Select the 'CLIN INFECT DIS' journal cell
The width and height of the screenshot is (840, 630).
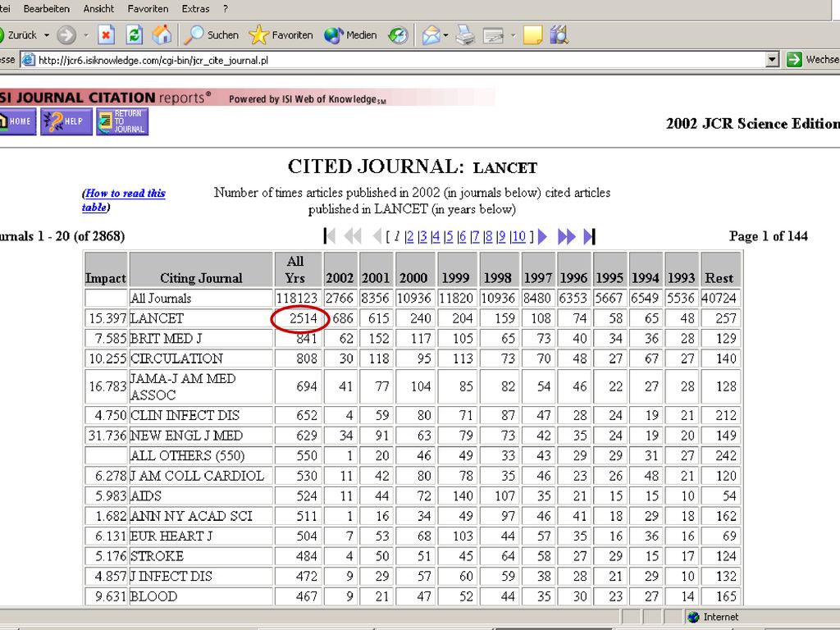[201, 415]
